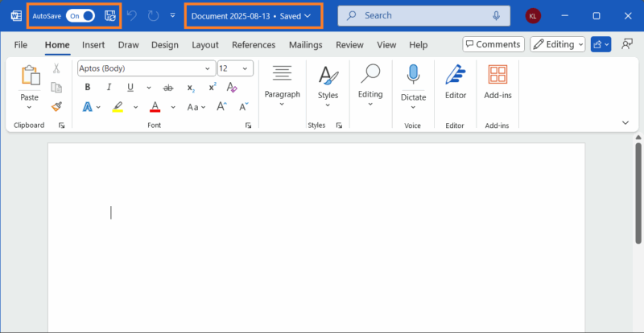Click the Text Effects blue A
Screen dimensions: 644x333
point(88,107)
